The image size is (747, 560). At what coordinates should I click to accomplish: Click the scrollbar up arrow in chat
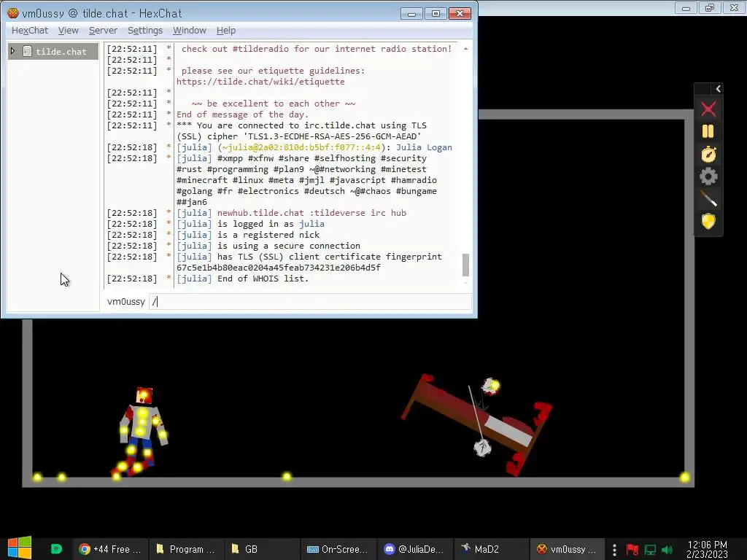coord(465,49)
